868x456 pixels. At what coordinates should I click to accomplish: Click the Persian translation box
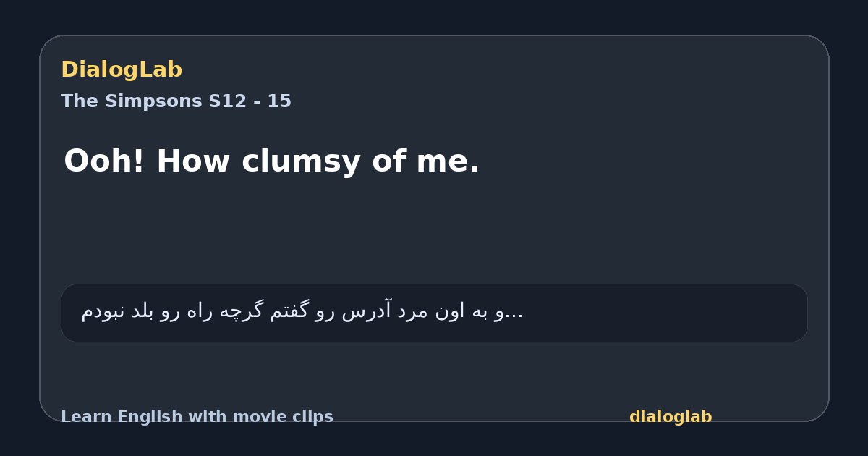(434, 313)
